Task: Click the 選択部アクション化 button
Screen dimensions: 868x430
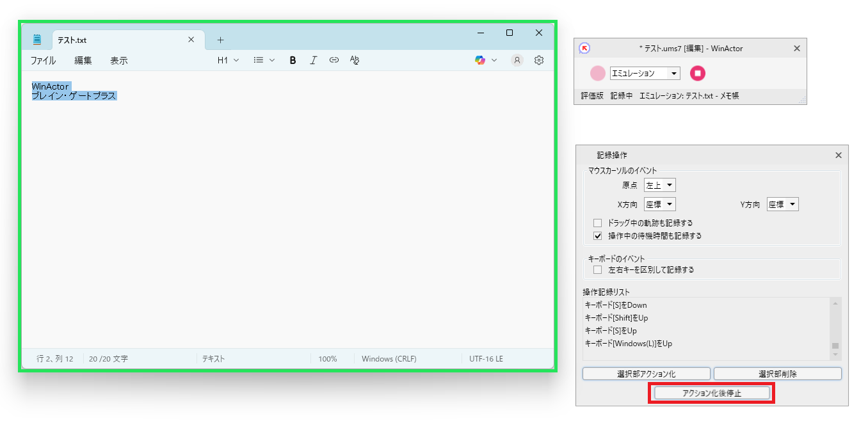Action: point(647,374)
